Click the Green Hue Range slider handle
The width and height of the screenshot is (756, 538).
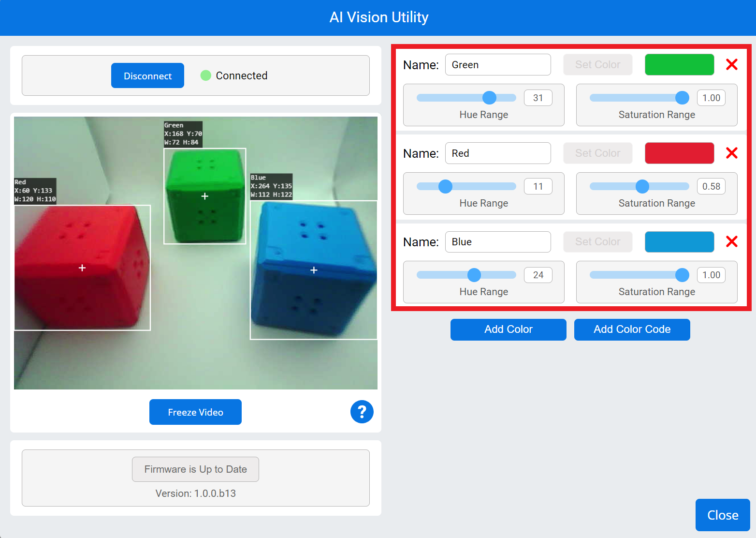pos(489,98)
